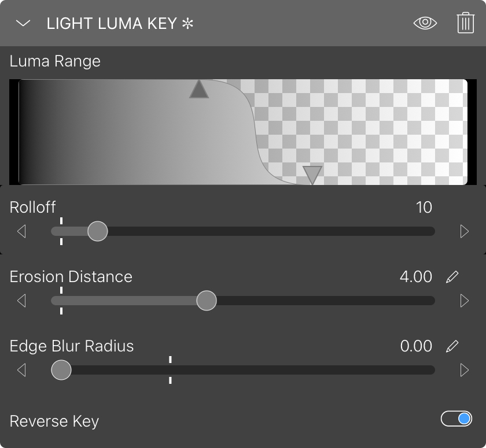Toggle Light Luma Key visibility eye
The width and height of the screenshot is (486, 448).
point(425,23)
